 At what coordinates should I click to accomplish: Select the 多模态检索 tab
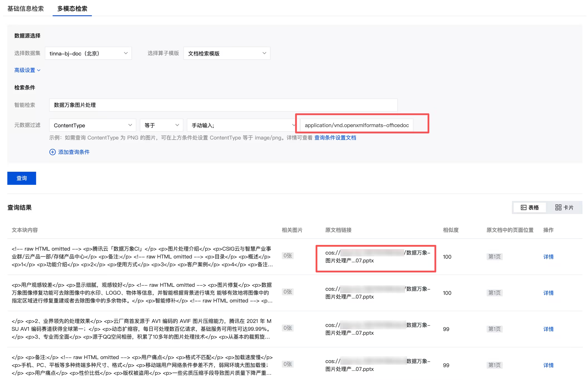pos(72,9)
